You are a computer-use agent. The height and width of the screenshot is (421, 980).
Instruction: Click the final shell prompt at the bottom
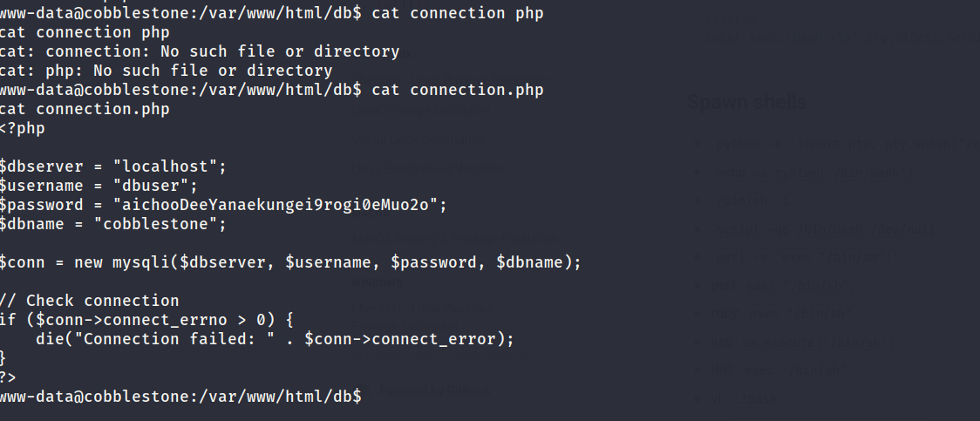tap(180, 397)
